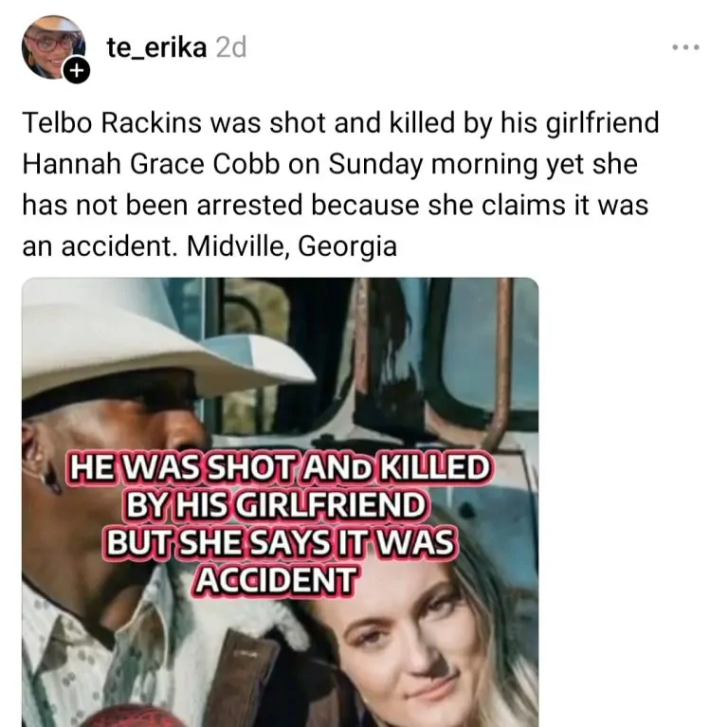This screenshot has width=728, height=727.
Task: Click the name 'Hannah Grace Cobb' in the post
Action: tap(151, 164)
